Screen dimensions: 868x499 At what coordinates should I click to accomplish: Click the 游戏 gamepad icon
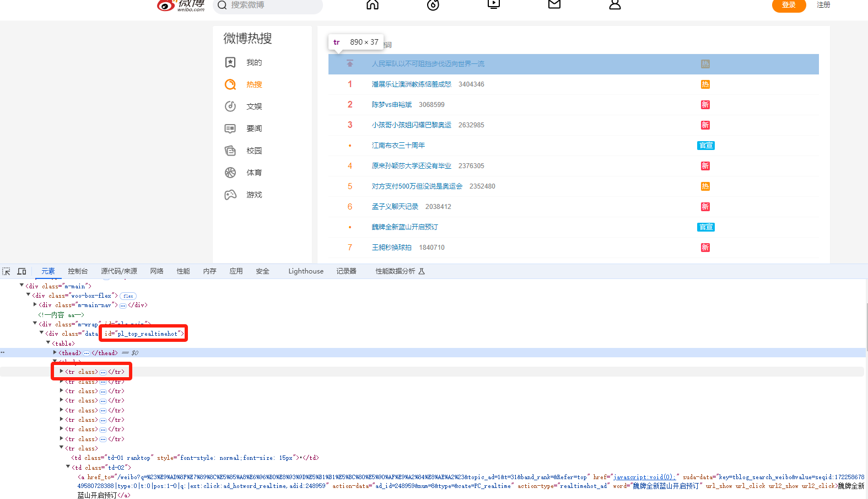(230, 195)
